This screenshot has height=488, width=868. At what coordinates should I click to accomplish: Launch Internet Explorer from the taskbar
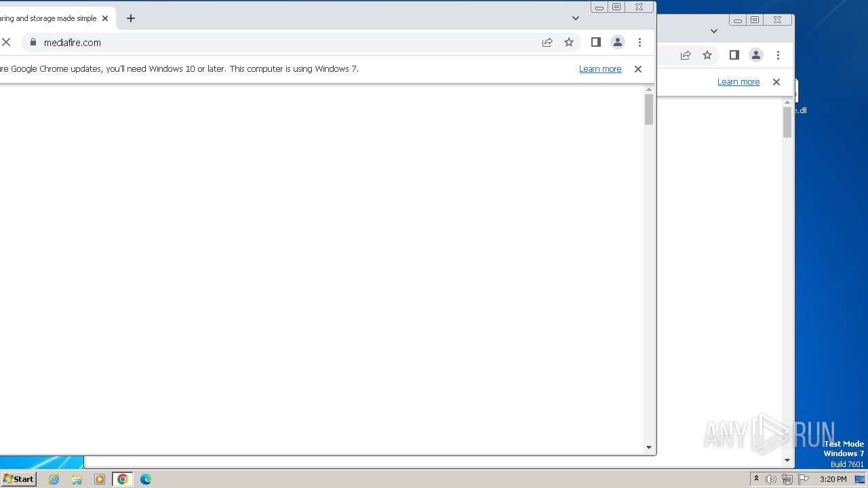54,479
